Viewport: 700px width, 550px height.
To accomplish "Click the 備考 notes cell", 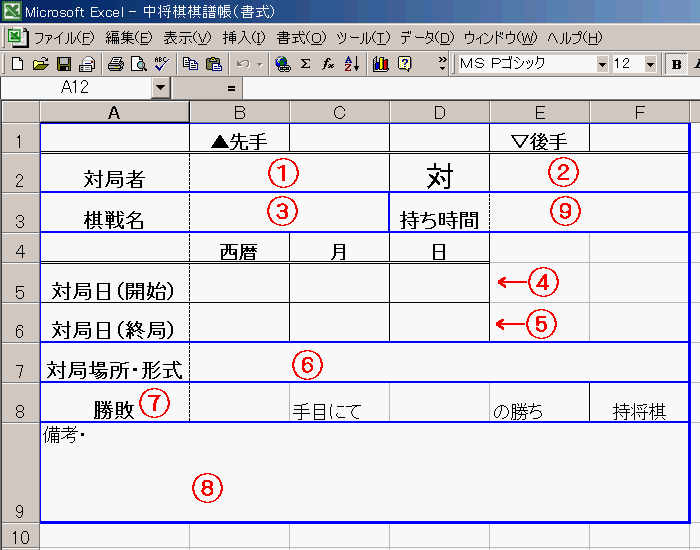I will 365,472.
